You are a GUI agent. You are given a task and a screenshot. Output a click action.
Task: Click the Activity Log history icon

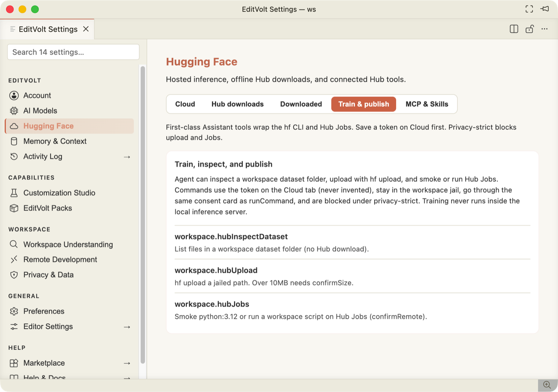click(14, 157)
